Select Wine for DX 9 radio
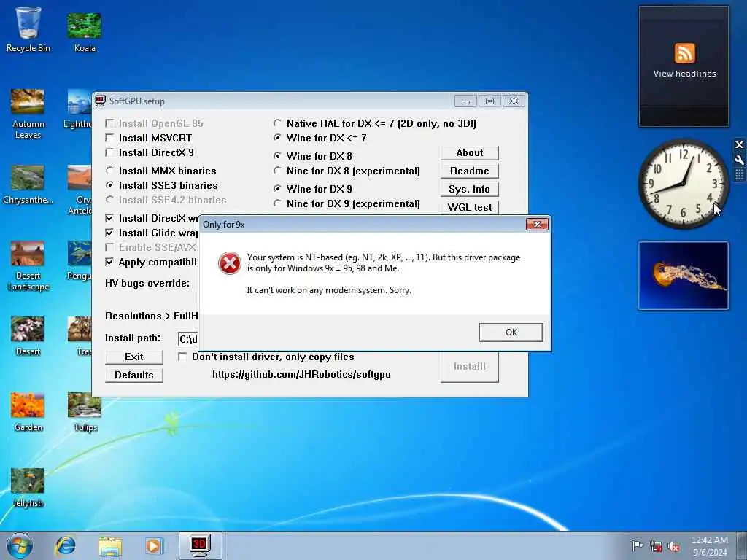The width and height of the screenshot is (747, 560). 277,189
